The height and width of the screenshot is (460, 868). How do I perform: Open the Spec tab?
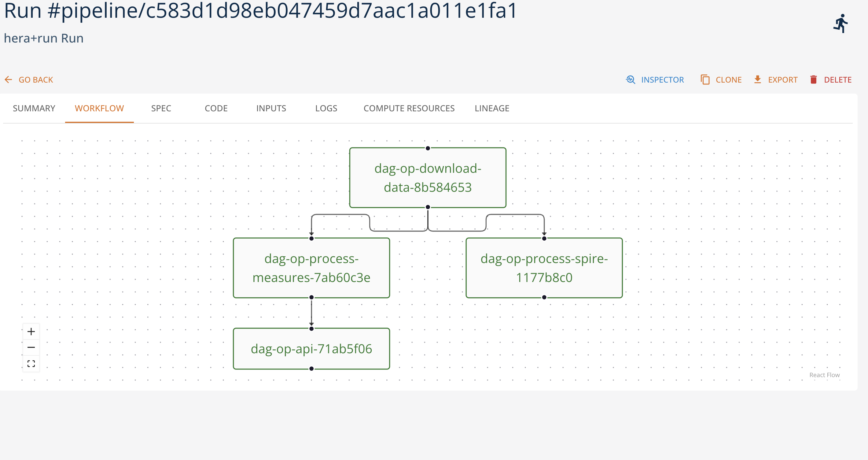[x=161, y=108]
